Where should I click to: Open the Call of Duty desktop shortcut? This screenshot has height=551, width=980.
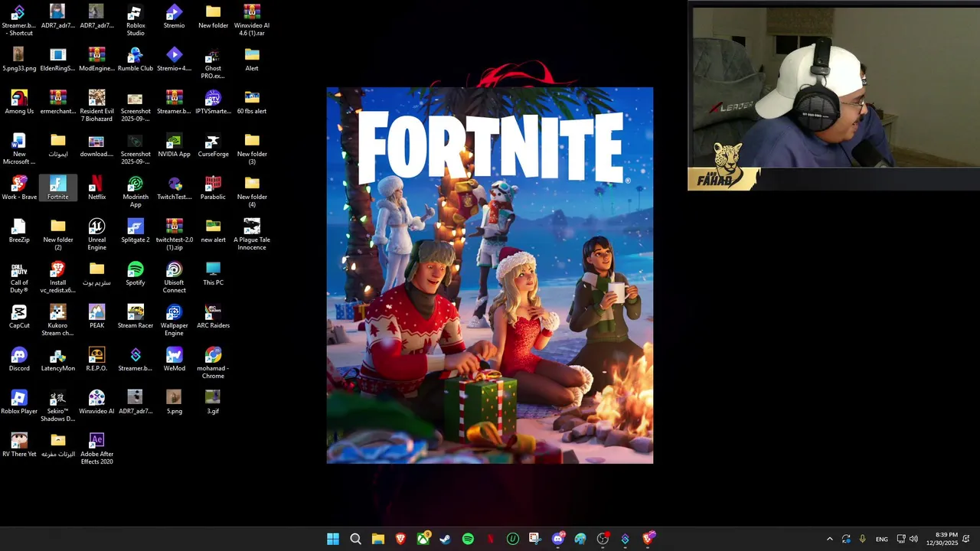pyautogui.click(x=19, y=277)
